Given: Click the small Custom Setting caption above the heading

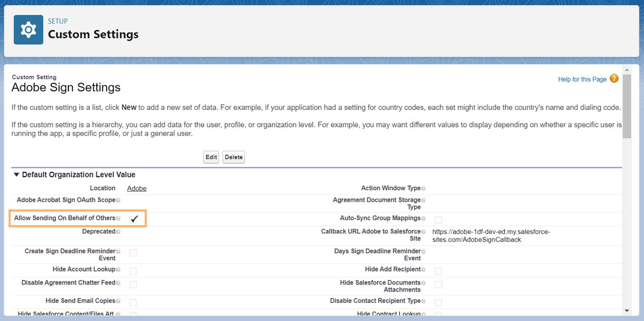Looking at the screenshot, I should coord(34,77).
